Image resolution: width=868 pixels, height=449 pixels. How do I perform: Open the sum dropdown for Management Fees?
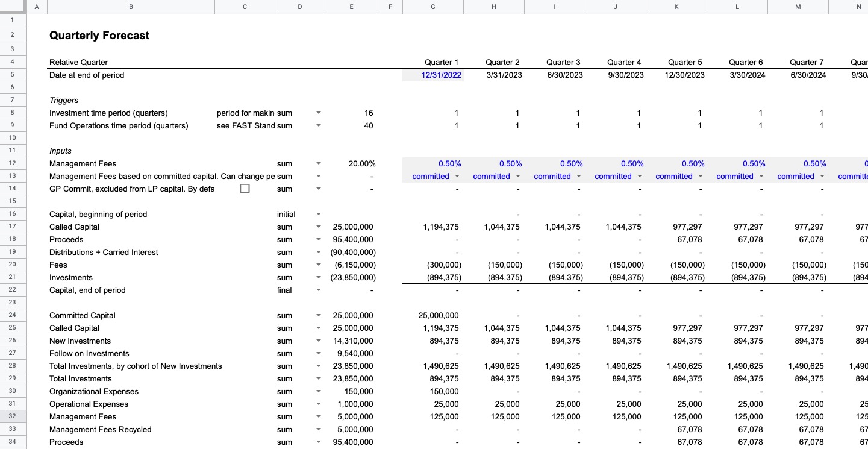coord(319,163)
